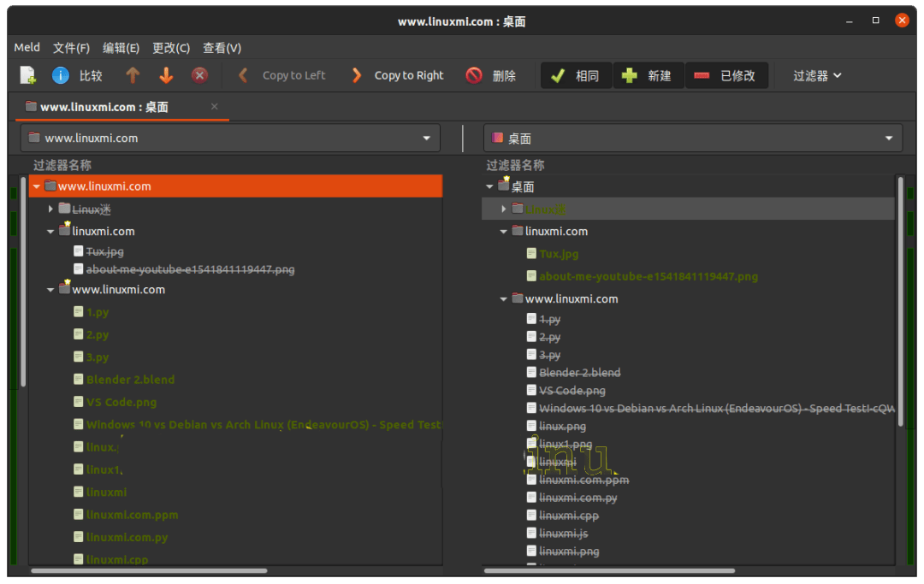The image size is (924, 584).
Task: Toggle the 已修改 (modified) filter button
Action: pos(726,75)
